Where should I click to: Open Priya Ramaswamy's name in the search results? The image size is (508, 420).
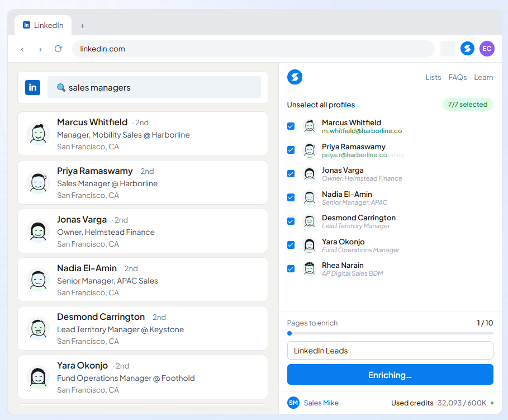coord(95,171)
